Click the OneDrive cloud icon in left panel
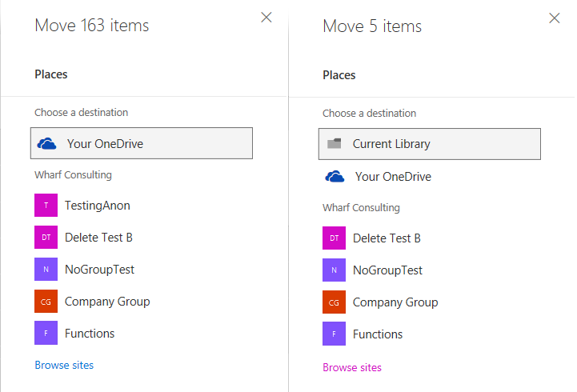 [x=47, y=144]
